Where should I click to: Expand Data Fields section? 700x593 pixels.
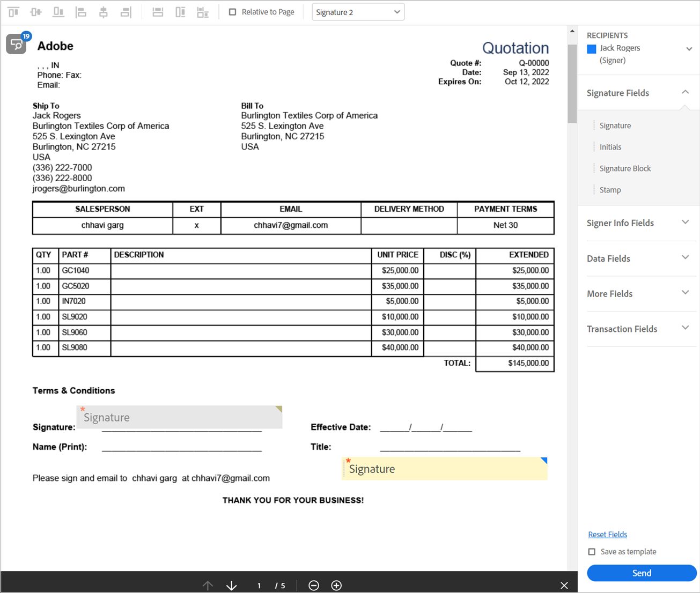pyautogui.click(x=685, y=258)
